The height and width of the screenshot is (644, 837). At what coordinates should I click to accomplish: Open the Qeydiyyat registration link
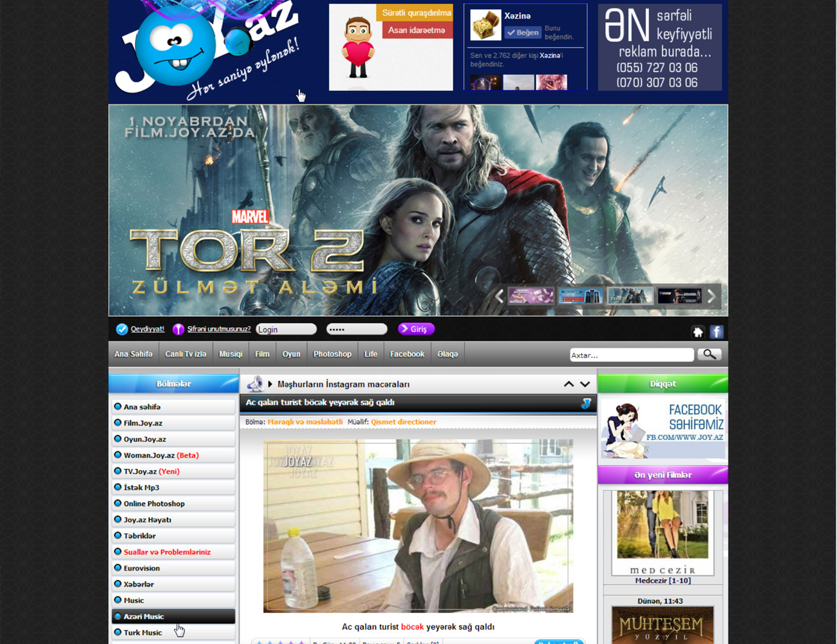[147, 329]
